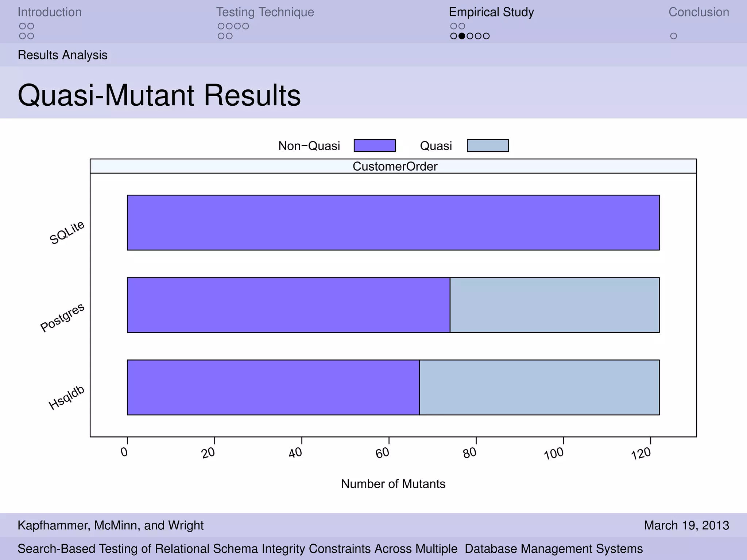Image resolution: width=747 pixels, height=560 pixels.
Task: Click the x-axis tick label 40
Action: 295,453
